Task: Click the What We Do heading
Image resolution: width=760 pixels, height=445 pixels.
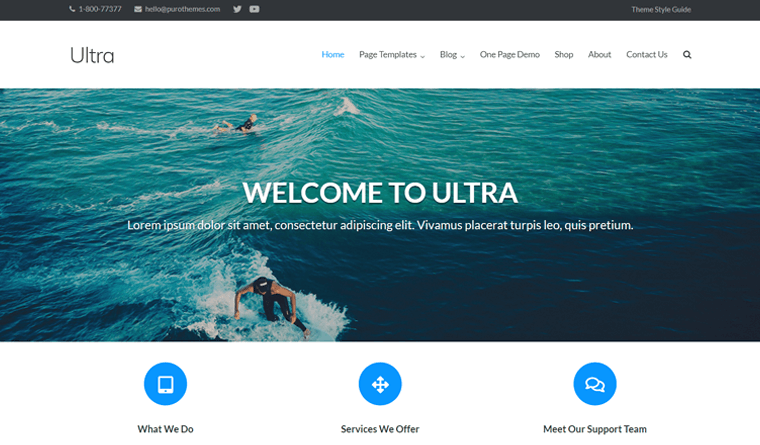Action: click(x=165, y=429)
